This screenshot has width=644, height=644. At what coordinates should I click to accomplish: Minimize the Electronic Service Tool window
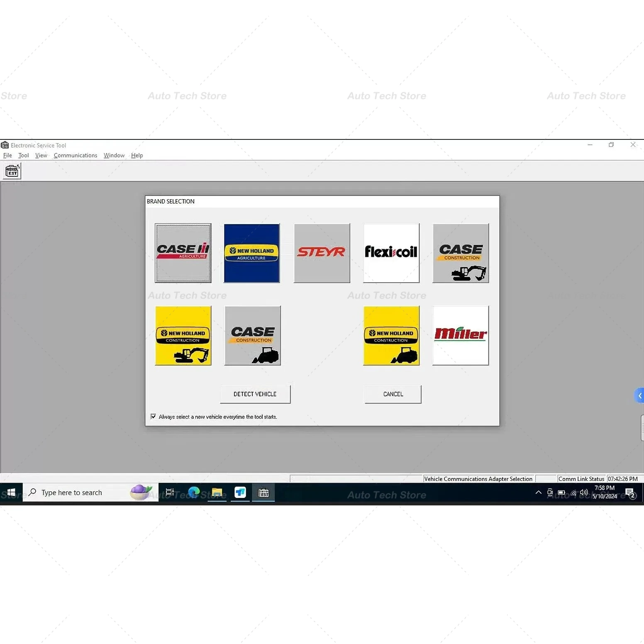coord(590,145)
